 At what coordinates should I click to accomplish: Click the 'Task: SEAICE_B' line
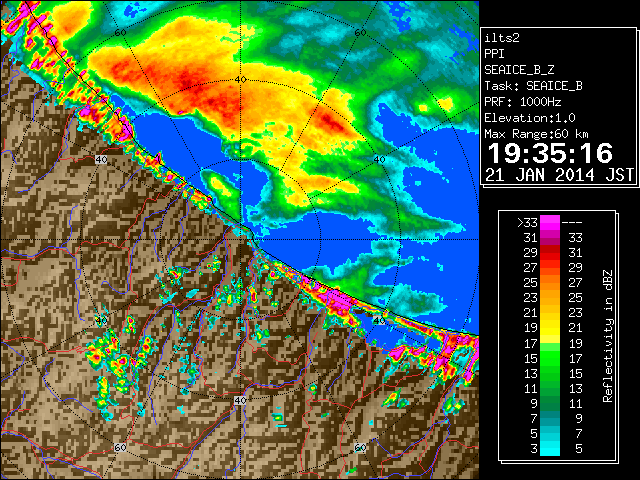[x=533, y=86]
